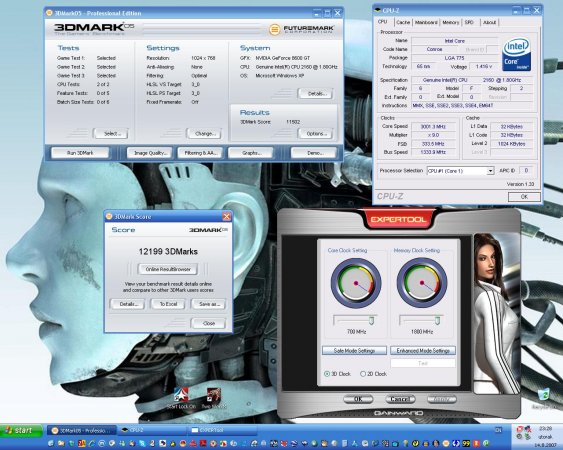
Task: Click the Code Name value Conroe
Action: coord(434,49)
